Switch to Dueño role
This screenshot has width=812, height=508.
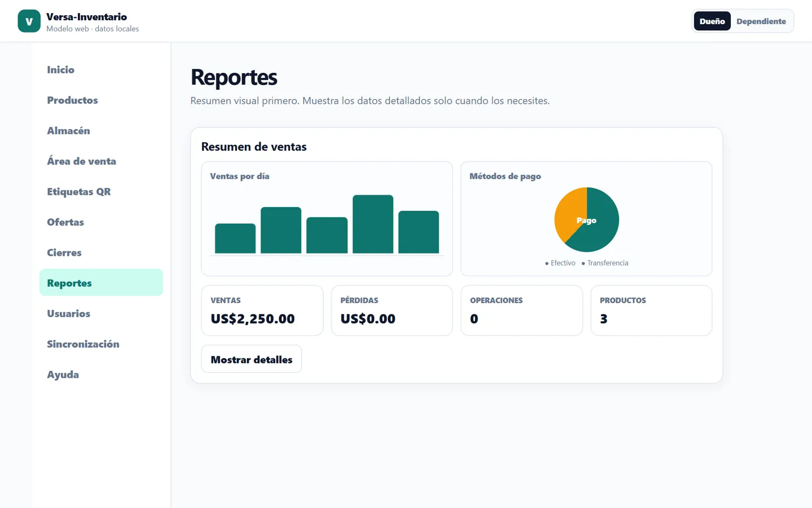tap(712, 21)
